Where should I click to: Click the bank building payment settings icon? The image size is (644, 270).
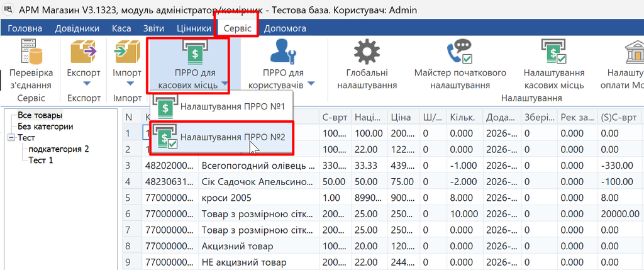click(x=635, y=52)
